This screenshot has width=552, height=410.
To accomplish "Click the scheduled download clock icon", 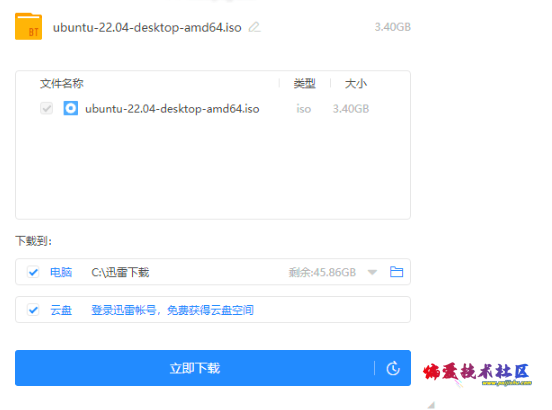I will pos(393,368).
